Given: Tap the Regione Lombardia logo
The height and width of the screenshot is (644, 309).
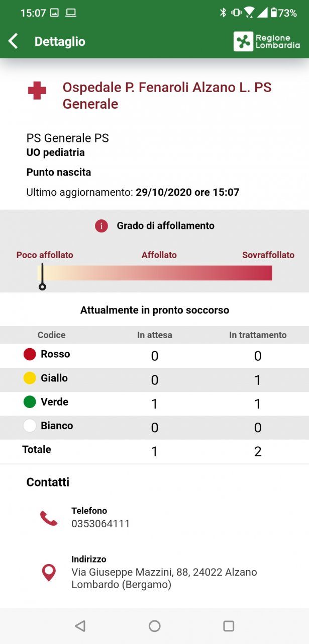Looking at the screenshot, I should coord(267,41).
